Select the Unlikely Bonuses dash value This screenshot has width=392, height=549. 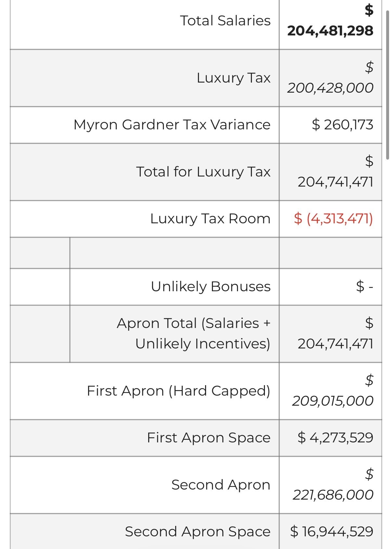(365, 287)
